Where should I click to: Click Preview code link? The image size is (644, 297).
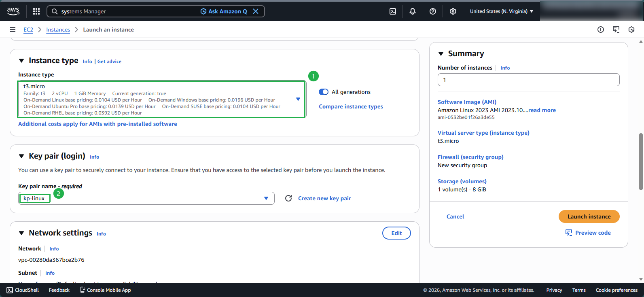[593, 233]
